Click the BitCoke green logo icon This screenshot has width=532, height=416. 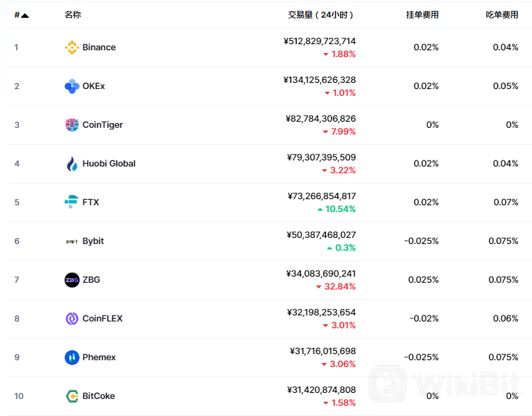72,396
